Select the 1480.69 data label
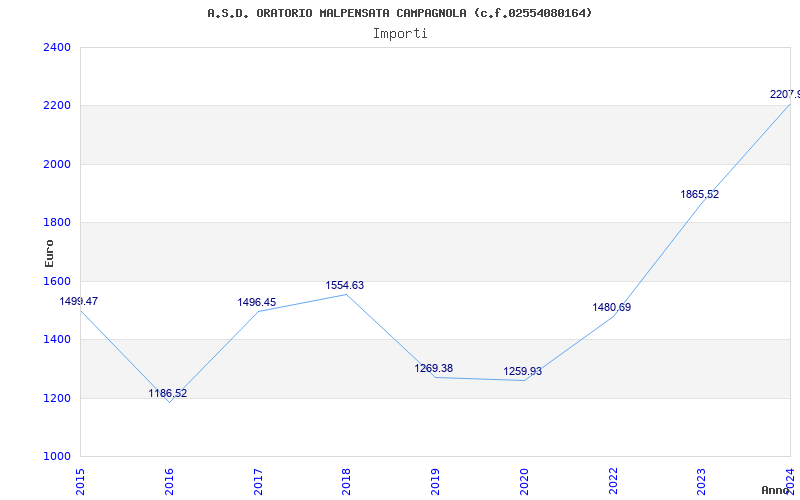The height and width of the screenshot is (500, 800). tap(612, 307)
